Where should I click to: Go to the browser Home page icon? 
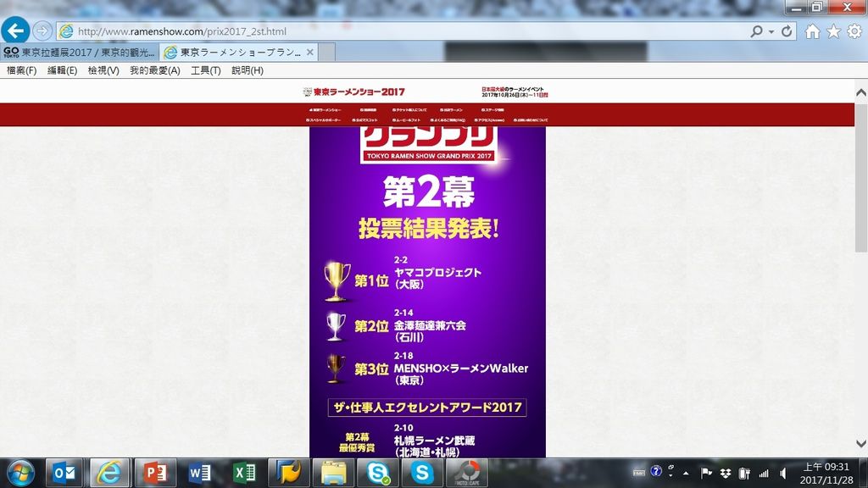[x=812, y=31]
